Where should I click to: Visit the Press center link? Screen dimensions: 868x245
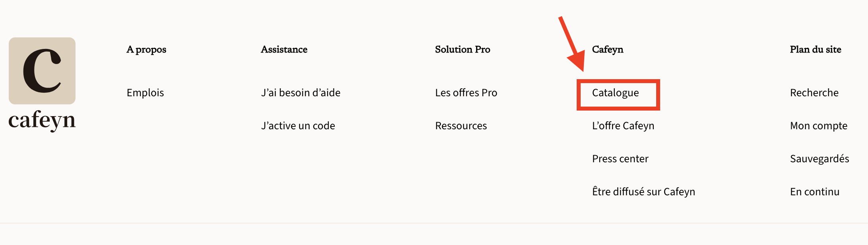pos(620,159)
